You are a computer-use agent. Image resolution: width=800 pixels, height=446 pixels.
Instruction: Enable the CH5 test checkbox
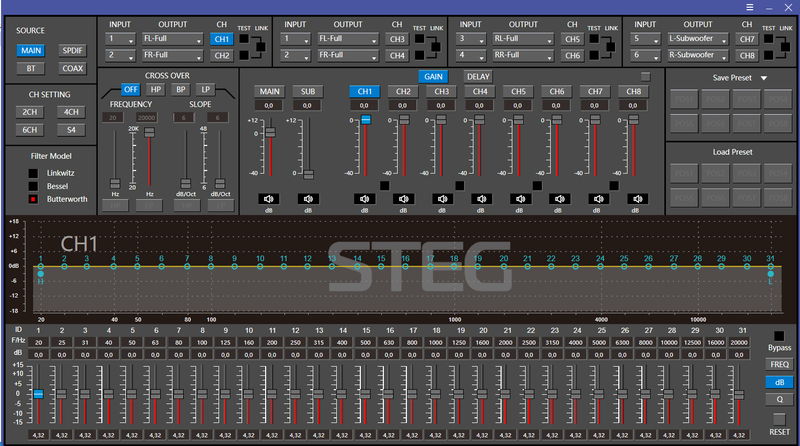[x=594, y=39]
